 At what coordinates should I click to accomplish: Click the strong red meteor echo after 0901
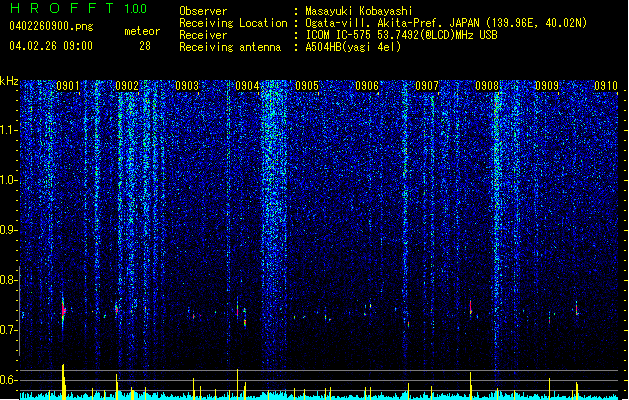tap(63, 310)
